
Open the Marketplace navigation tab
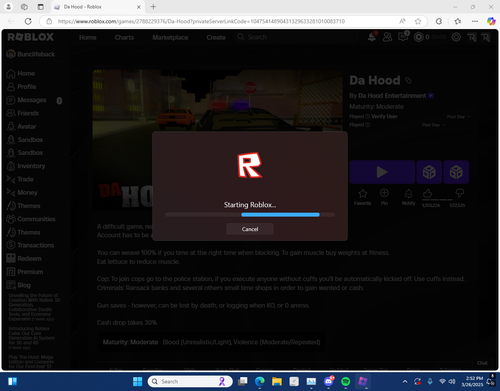(x=170, y=37)
